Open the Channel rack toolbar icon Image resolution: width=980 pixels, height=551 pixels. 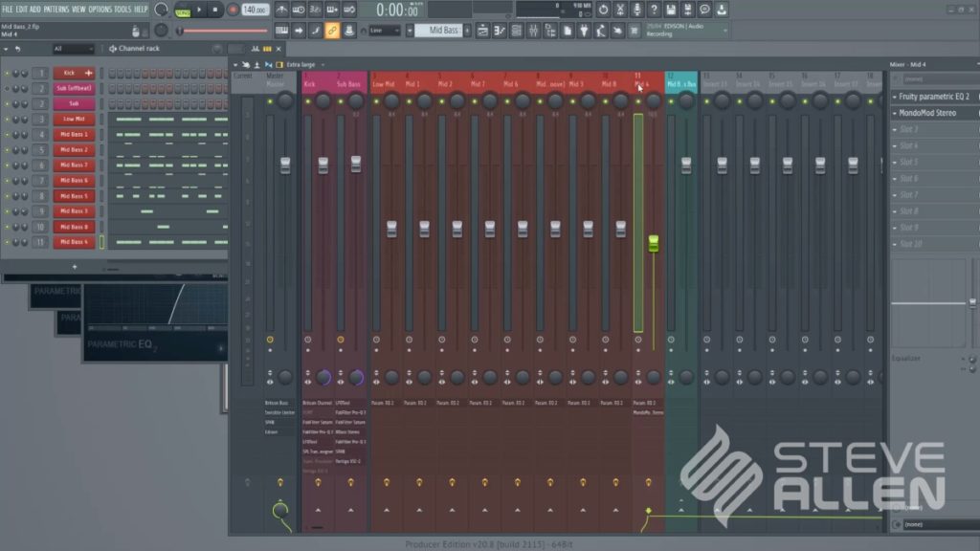pyautogui.click(x=516, y=31)
